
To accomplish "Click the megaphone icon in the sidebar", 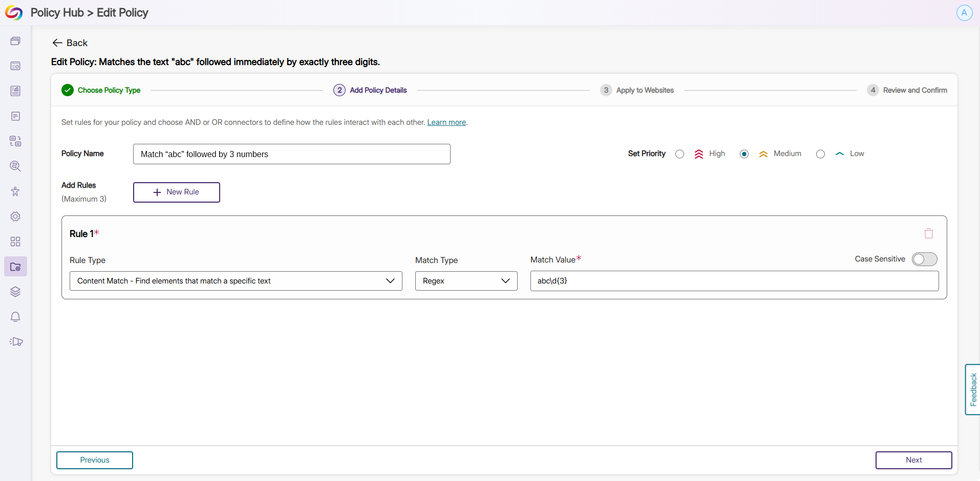I will [x=16, y=342].
